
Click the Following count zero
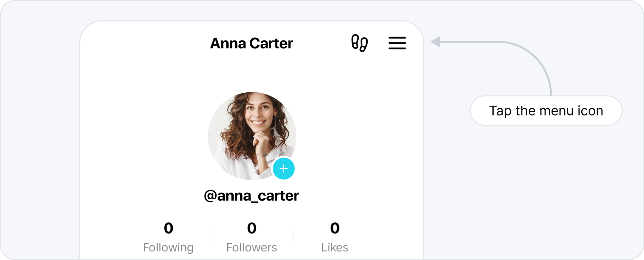coord(168,228)
